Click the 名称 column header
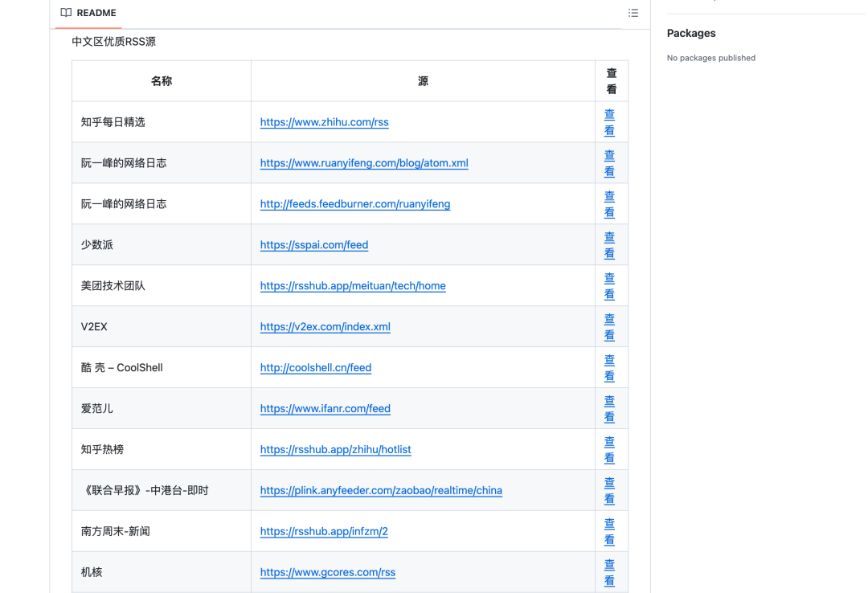Viewport: 868px width, 593px height. pos(162,81)
